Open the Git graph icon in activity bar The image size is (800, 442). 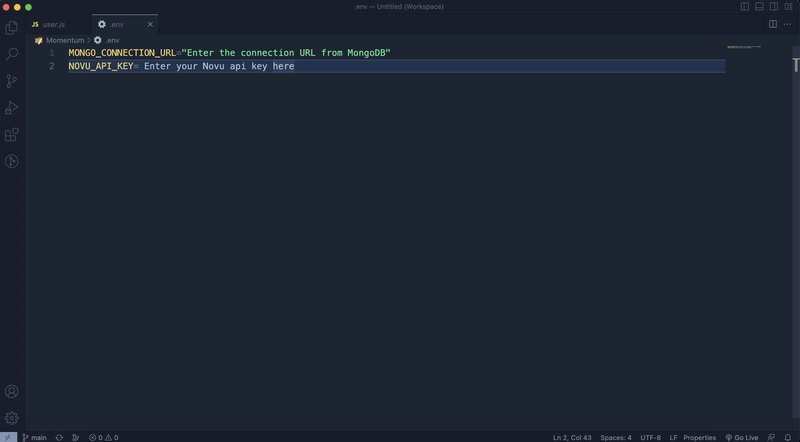point(11,161)
